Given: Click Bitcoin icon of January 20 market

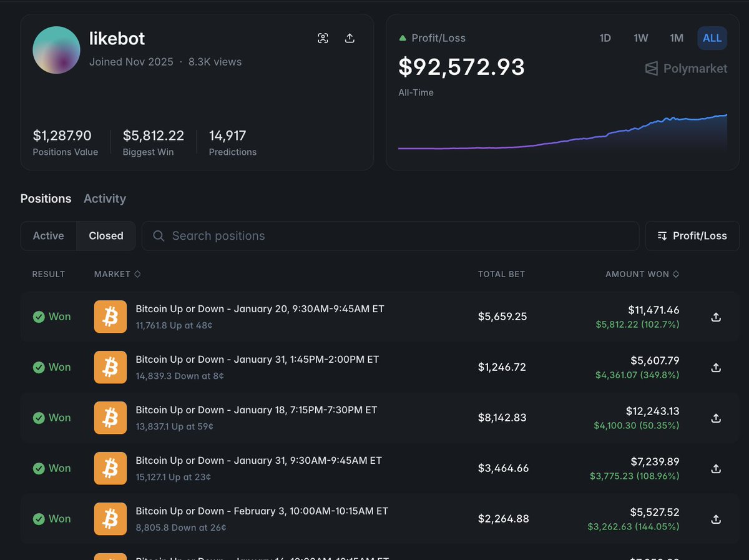Looking at the screenshot, I should pos(110,317).
